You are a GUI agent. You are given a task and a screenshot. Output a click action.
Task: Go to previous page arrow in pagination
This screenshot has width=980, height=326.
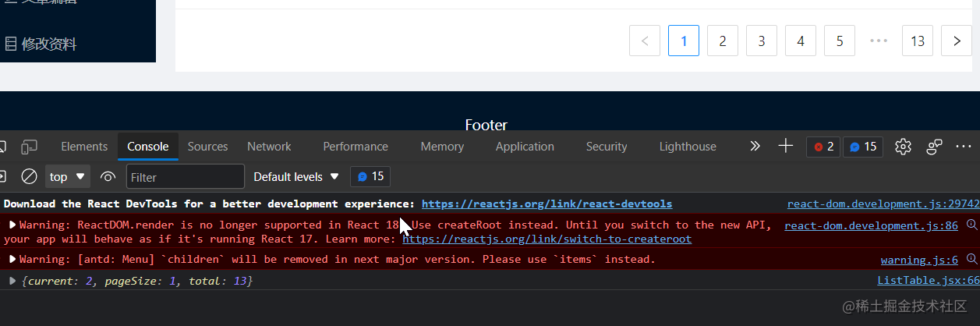coord(645,41)
